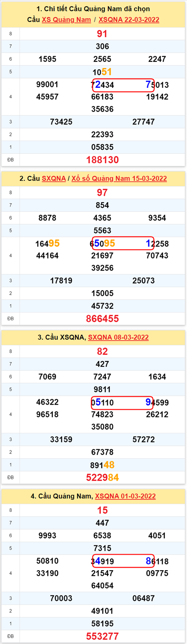Open the XSQNA 01-03-2022 link
Image resolution: width=187 pixels, height=644 pixels.
[125, 496]
